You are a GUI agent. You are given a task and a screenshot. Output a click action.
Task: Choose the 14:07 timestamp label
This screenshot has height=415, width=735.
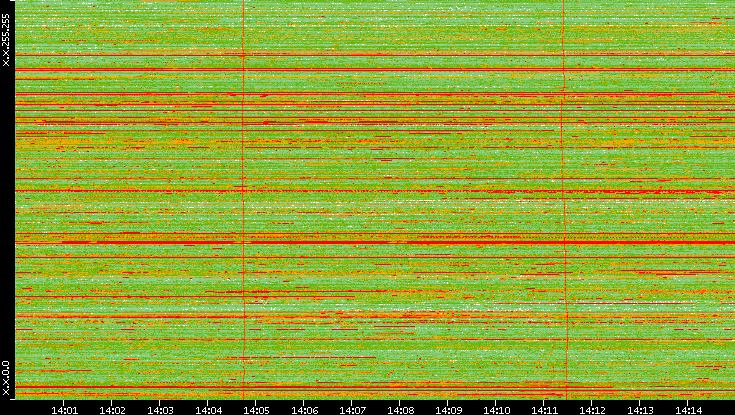(352, 409)
